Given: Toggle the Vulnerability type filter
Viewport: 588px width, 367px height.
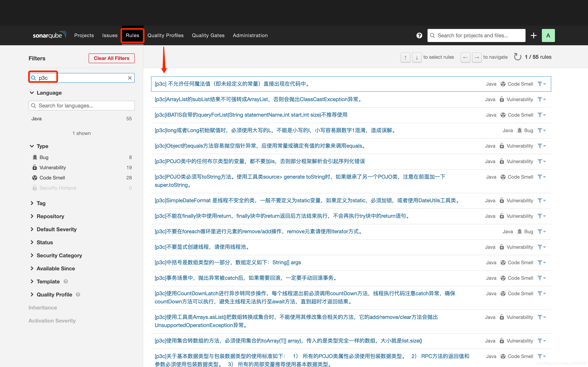Looking at the screenshot, I should [52, 167].
